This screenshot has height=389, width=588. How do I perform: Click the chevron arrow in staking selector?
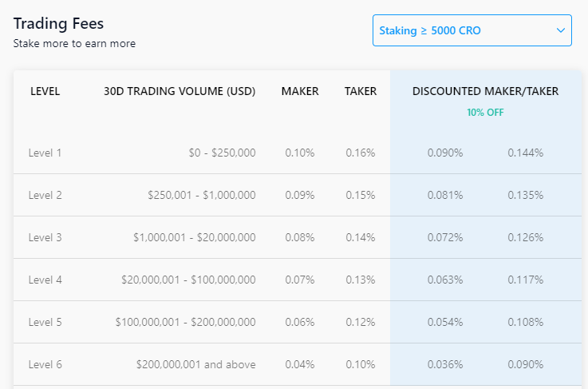pyautogui.click(x=559, y=30)
